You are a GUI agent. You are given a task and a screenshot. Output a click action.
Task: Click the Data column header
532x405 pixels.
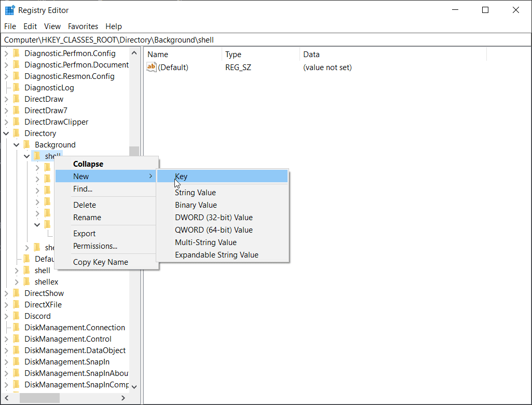coord(311,55)
